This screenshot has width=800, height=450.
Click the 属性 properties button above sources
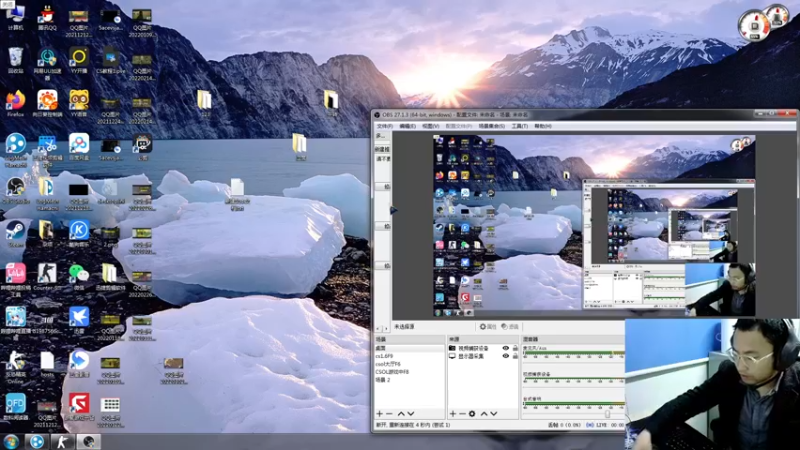pos(488,327)
